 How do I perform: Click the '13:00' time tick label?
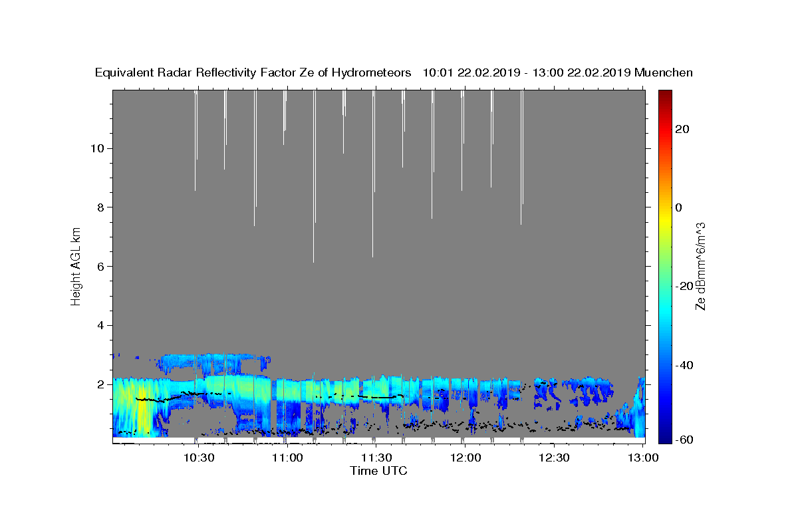643,458
